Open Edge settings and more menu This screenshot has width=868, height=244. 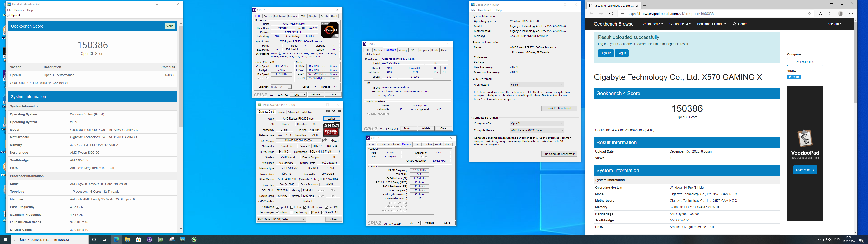pos(851,14)
